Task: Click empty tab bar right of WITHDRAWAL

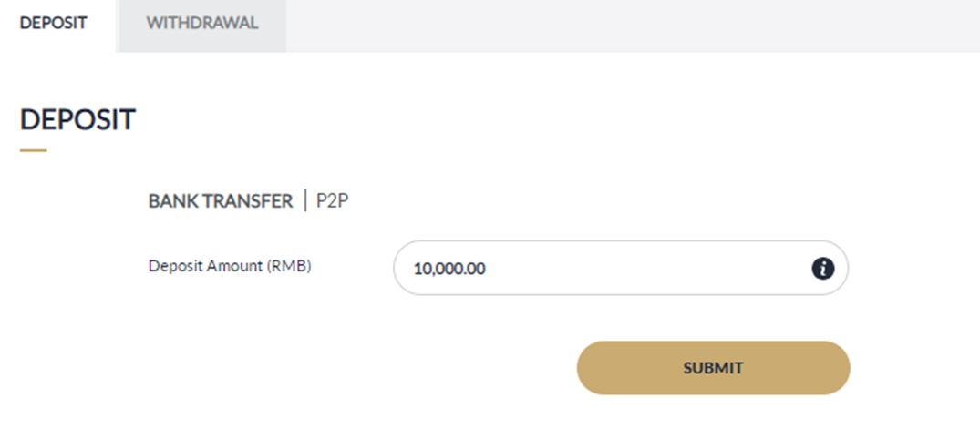Action: pyautogui.click(x=629, y=26)
